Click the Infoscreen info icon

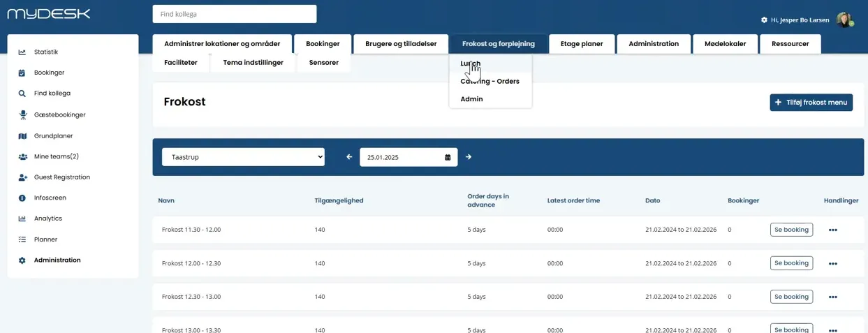tap(22, 198)
